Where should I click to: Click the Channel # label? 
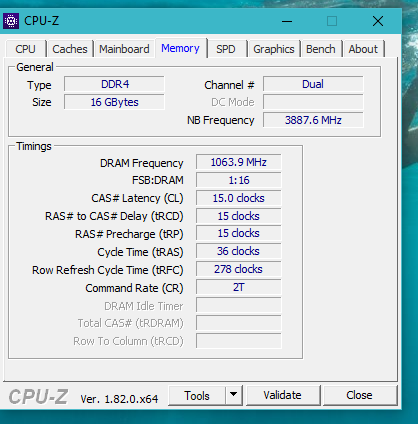pos(229,85)
